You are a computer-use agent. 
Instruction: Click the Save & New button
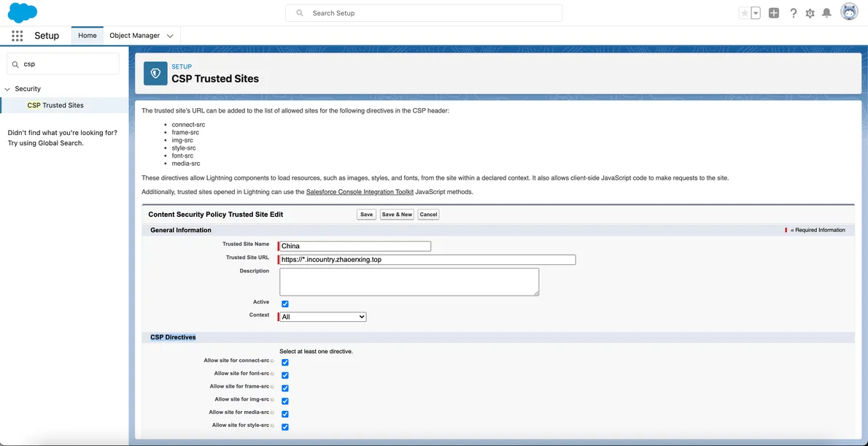[x=397, y=215]
